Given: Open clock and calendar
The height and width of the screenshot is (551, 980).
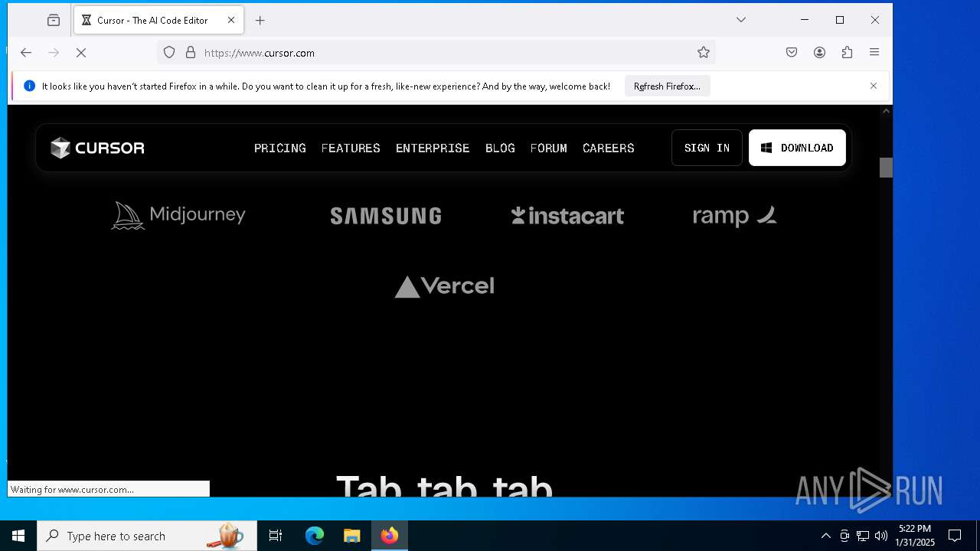Looking at the screenshot, I should pos(915,536).
